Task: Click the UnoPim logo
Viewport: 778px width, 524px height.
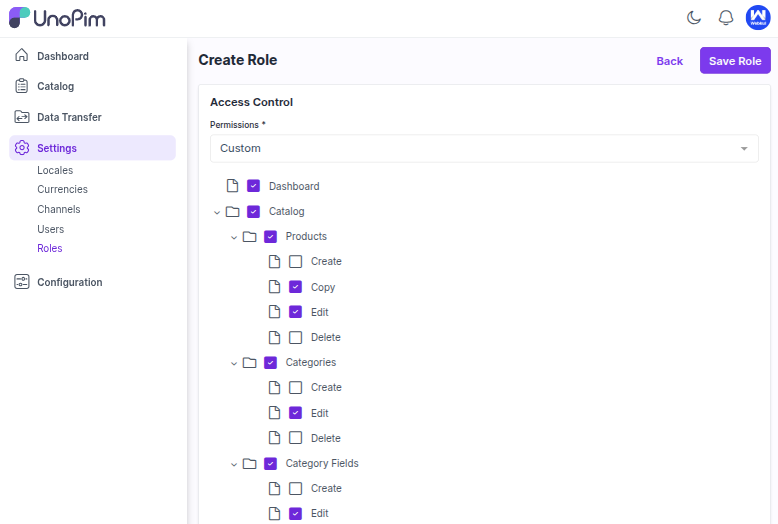Action: [x=57, y=18]
